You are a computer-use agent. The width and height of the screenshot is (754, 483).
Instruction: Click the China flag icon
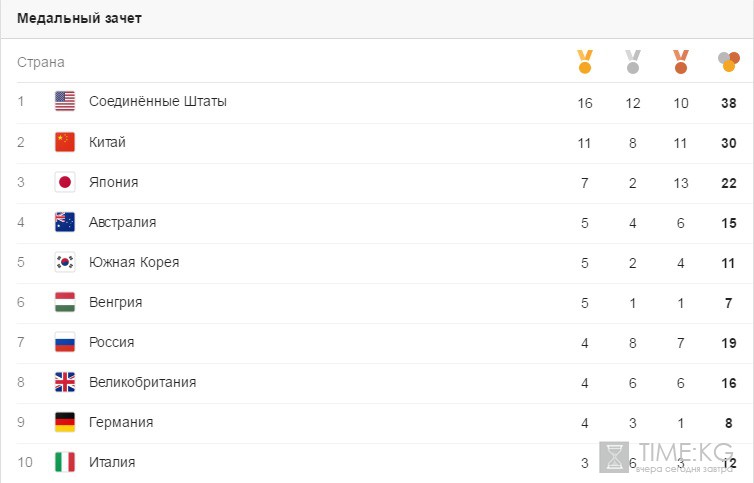point(65,142)
